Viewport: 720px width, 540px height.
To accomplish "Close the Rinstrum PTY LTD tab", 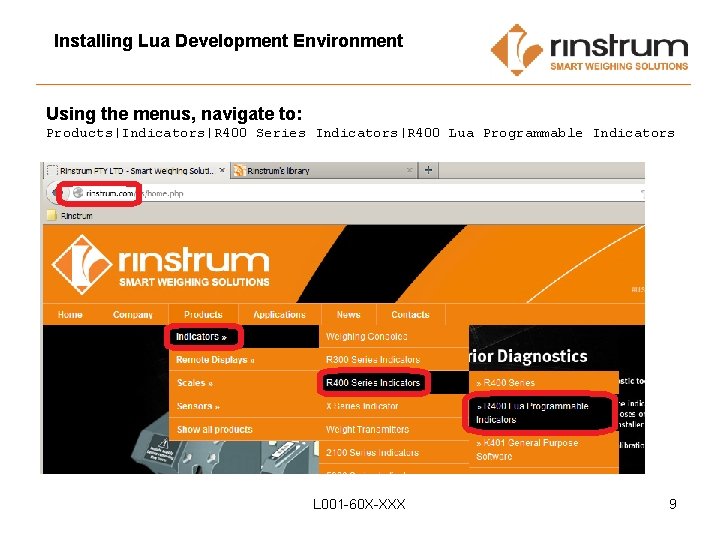I will point(222,170).
